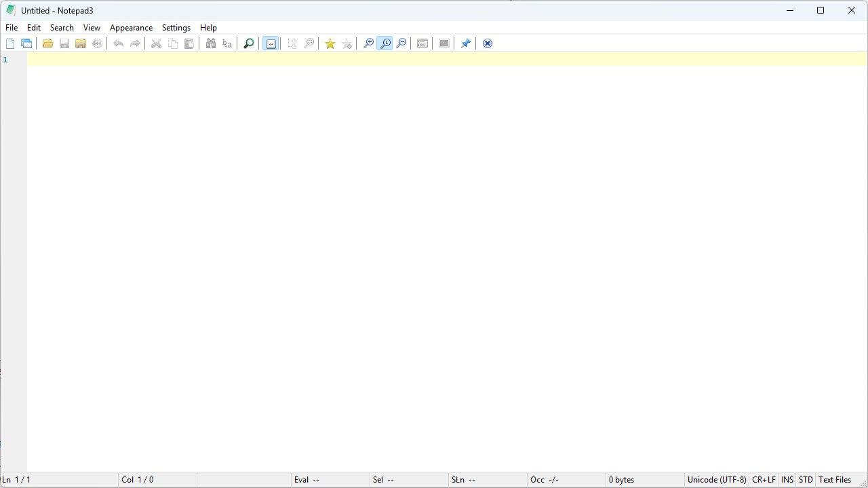Open Favorites with the yellow star icon
The width and height of the screenshot is (868, 488).
(330, 43)
